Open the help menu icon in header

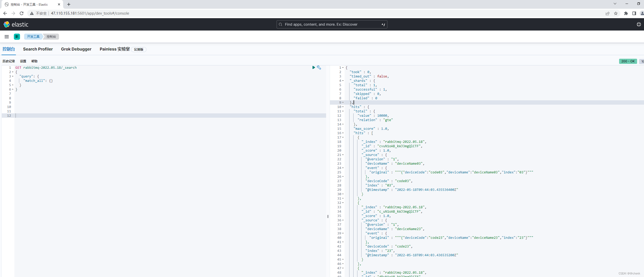pos(639,24)
